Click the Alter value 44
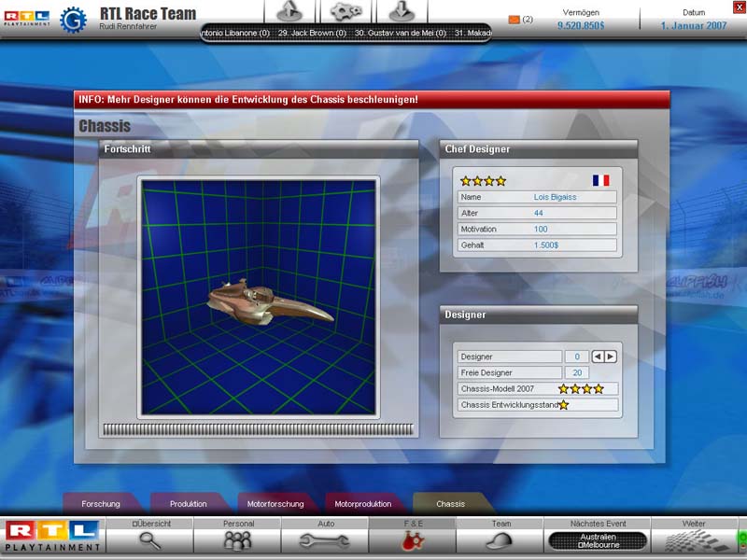This screenshot has height=560, width=747. (x=539, y=214)
